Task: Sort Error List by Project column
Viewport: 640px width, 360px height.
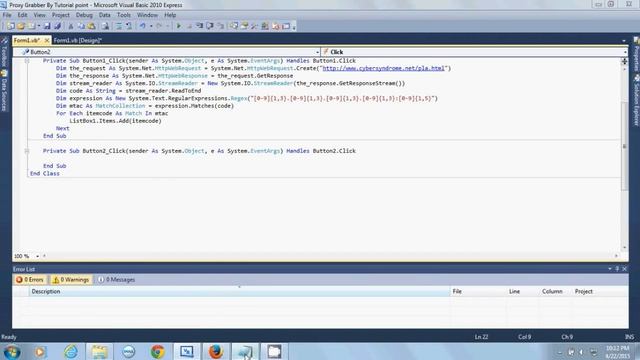Action: point(600,291)
